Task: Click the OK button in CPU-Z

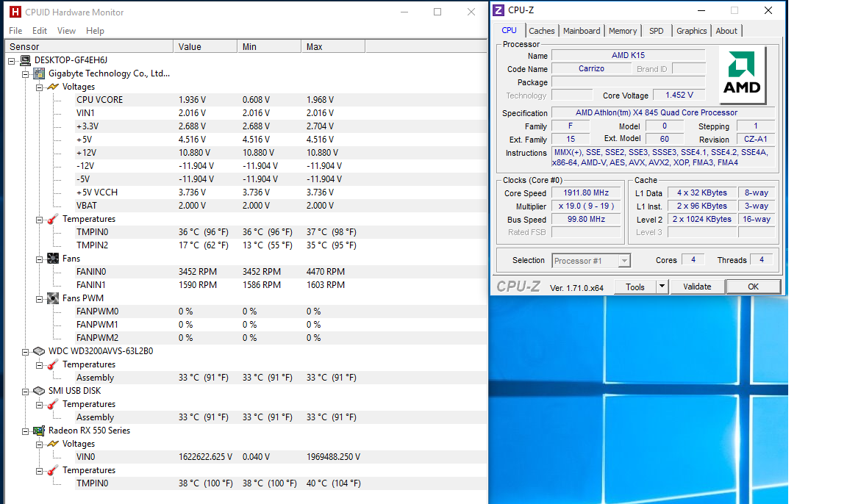Action: [x=753, y=287]
